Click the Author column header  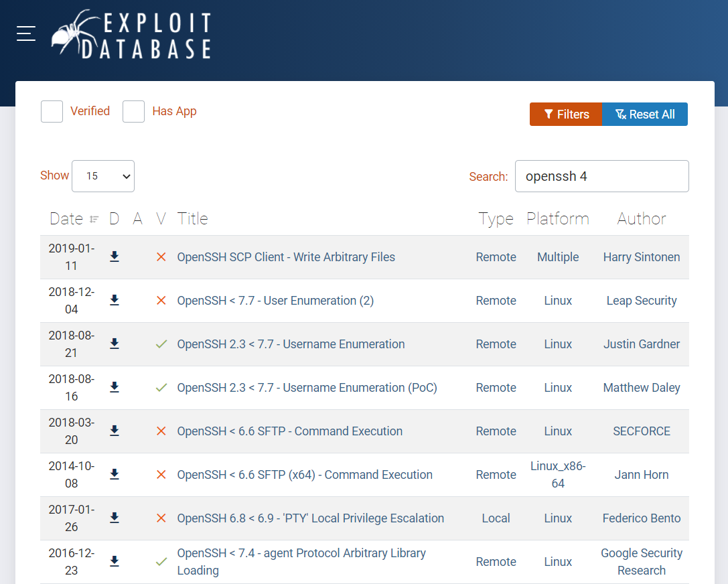(x=642, y=218)
